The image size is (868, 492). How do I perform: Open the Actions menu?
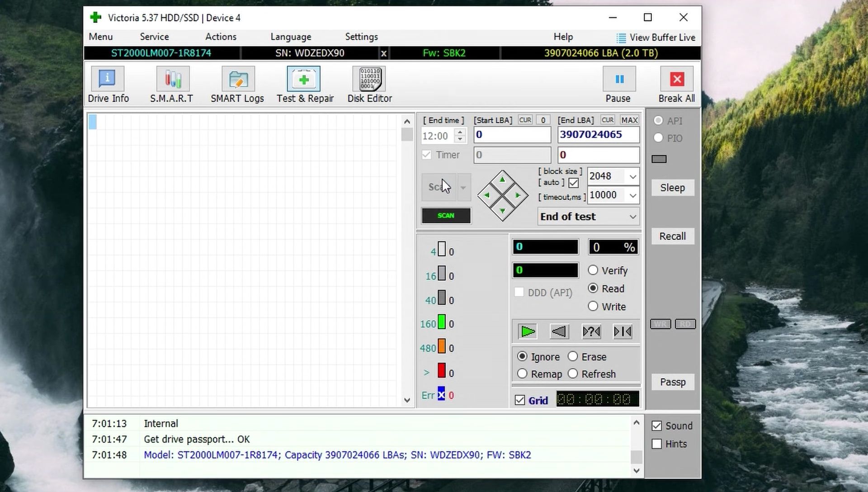click(221, 37)
